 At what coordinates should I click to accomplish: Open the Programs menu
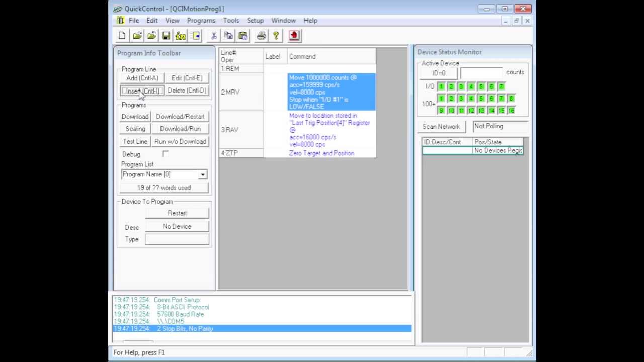pos(201,21)
